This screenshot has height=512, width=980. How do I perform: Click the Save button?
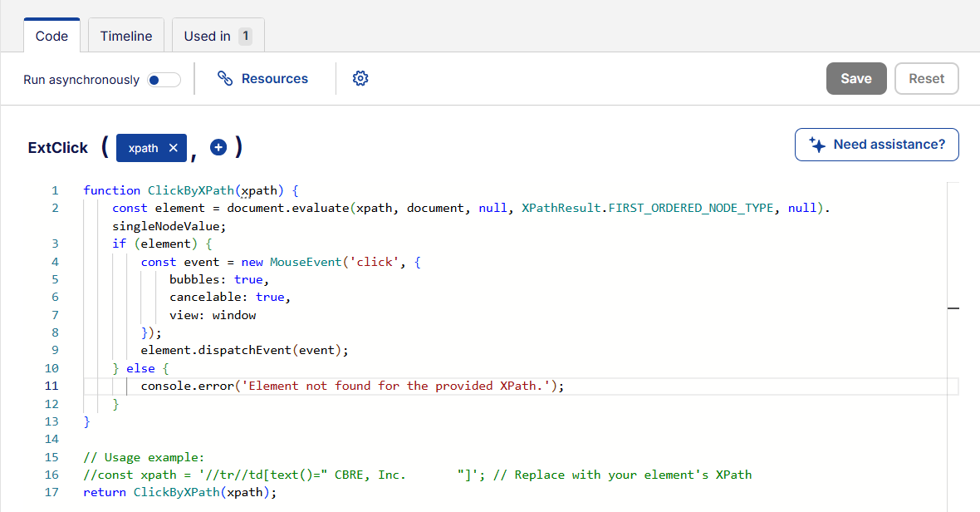click(x=856, y=77)
